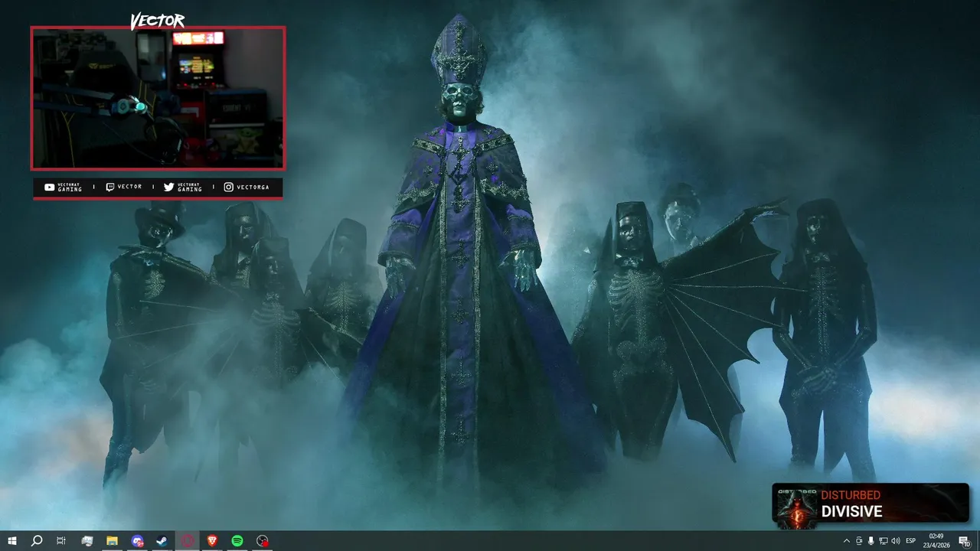This screenshot has width=980, height=551.
Task: Open OBS Studio recording icon in taskbar
Action: coord(263,541)
